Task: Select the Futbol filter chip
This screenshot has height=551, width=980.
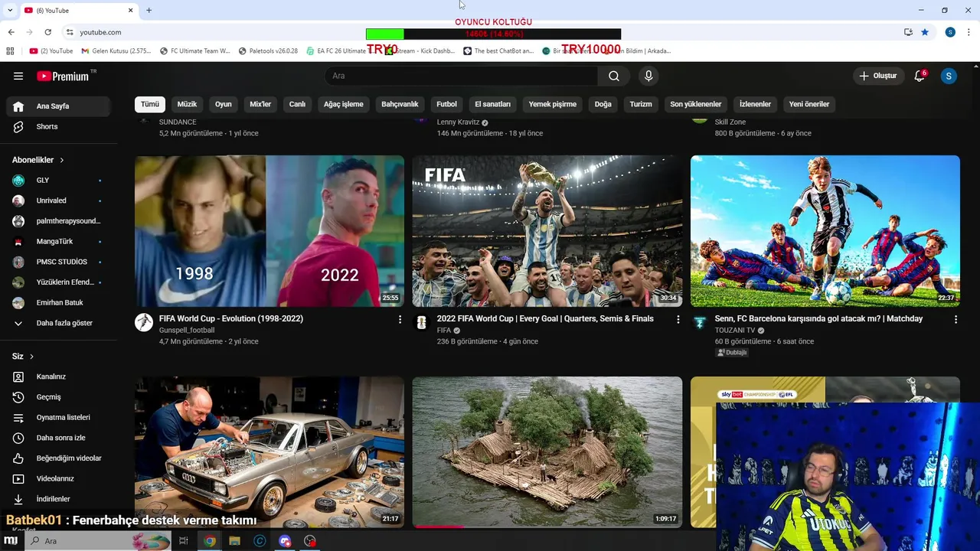Action: (446, 104)
